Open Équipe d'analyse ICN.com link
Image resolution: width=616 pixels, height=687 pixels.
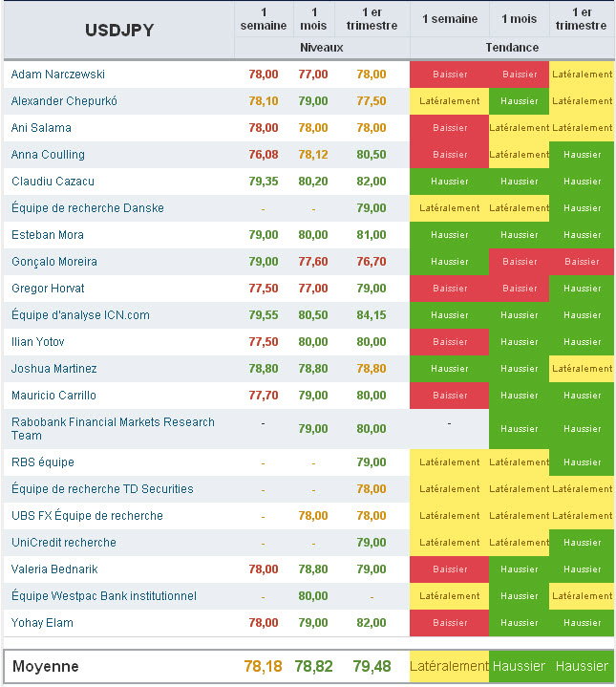tap(80, 314)
